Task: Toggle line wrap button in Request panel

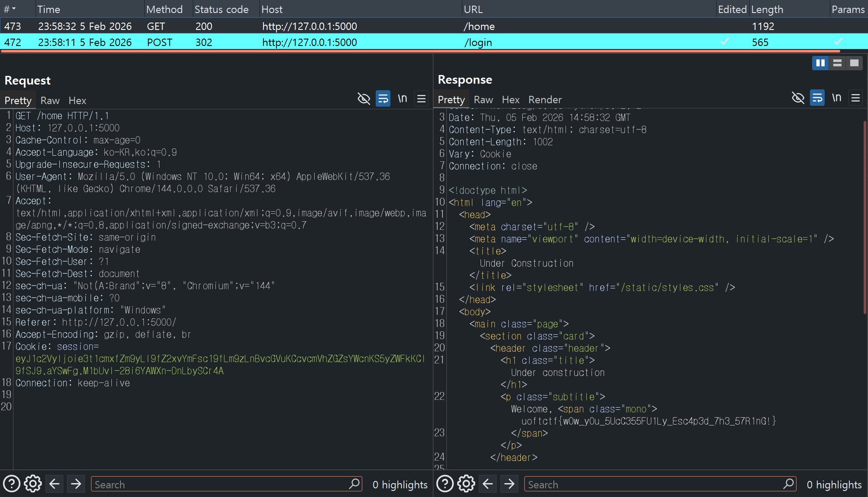Action: [383, 99]
